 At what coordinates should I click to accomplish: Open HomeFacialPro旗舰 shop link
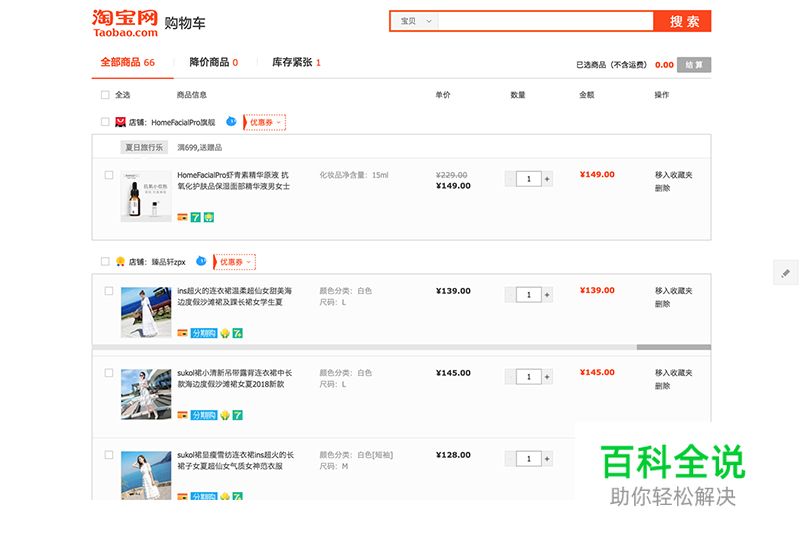[183, 122]
